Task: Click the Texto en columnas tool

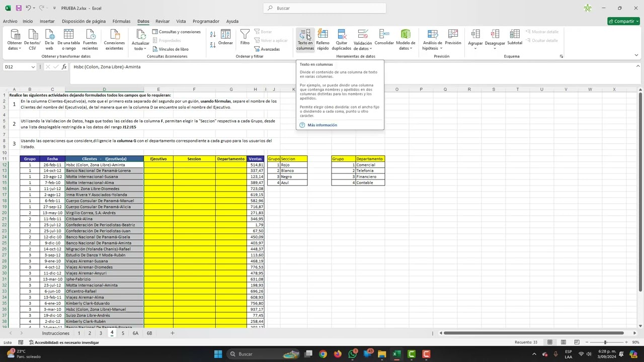Action: click(305, 40)
